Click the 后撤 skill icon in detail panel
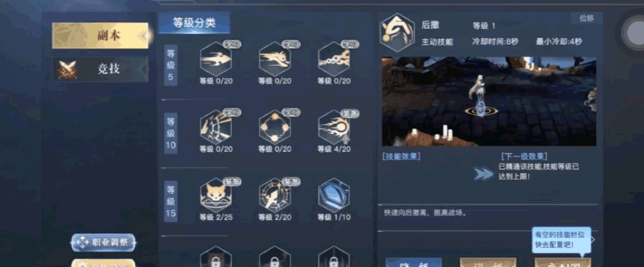Image resolution: width=644 pixels, height=267 pixels. click(x=397, y=33)
